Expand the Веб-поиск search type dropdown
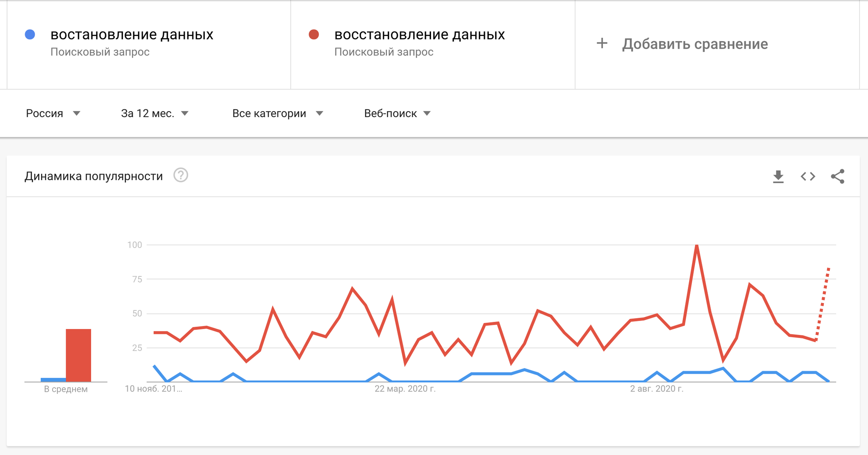868x455 pixels. 398,113
